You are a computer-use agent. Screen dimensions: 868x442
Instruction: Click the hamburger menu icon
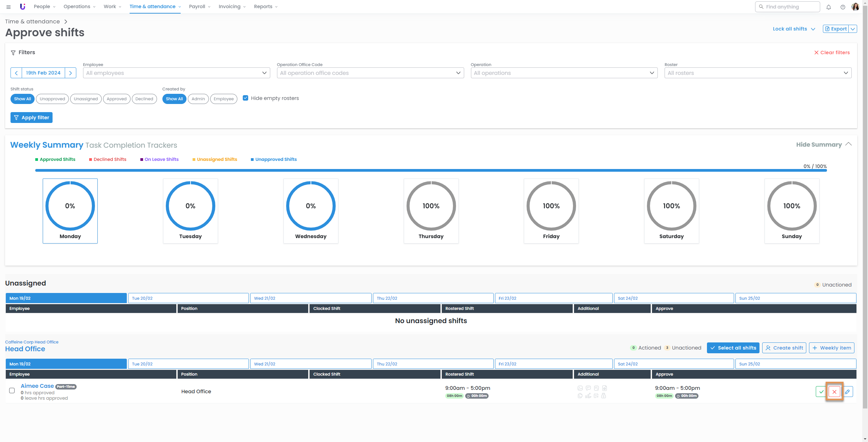tap(8, 7)
